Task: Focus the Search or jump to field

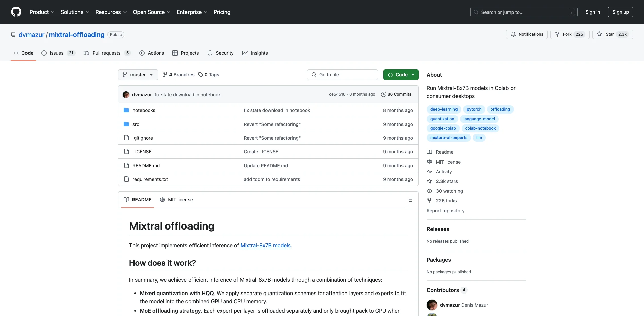Action: tap(524, 12)
